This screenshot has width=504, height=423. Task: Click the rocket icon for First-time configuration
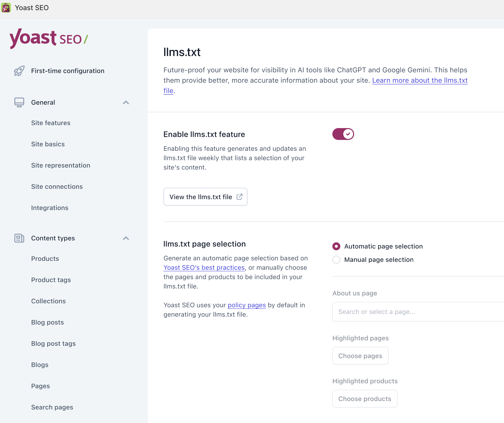coord(19,71)
